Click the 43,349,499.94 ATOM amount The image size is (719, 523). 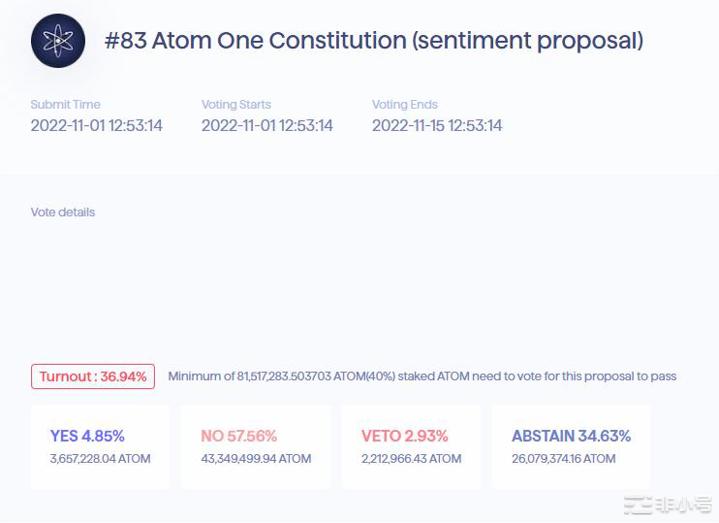click(x=256, y=459)
